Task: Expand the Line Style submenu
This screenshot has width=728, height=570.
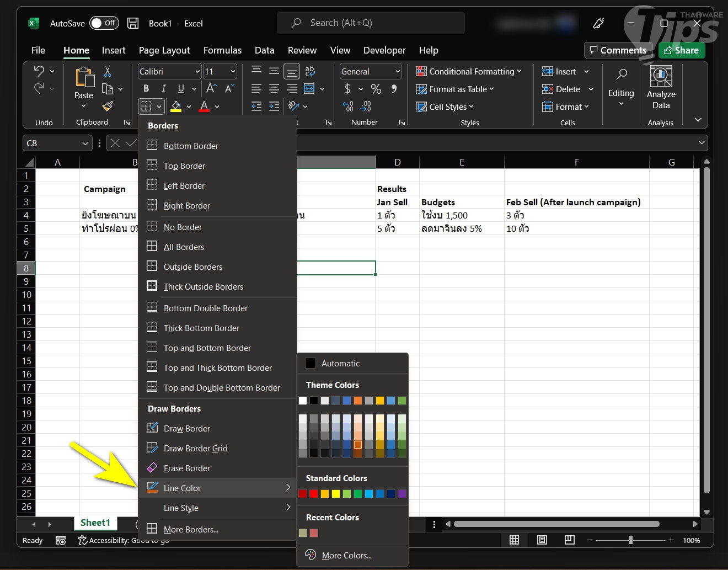Action: (217, 508)
